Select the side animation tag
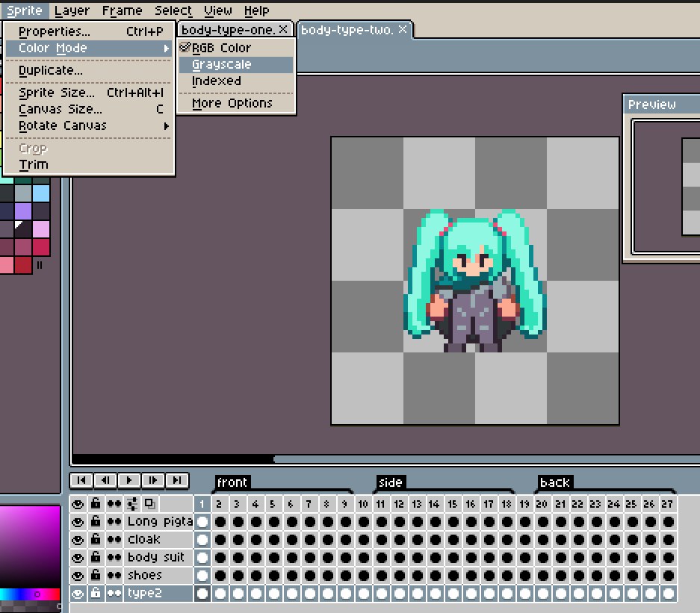The image size is (700, 613). click(391, 482)
